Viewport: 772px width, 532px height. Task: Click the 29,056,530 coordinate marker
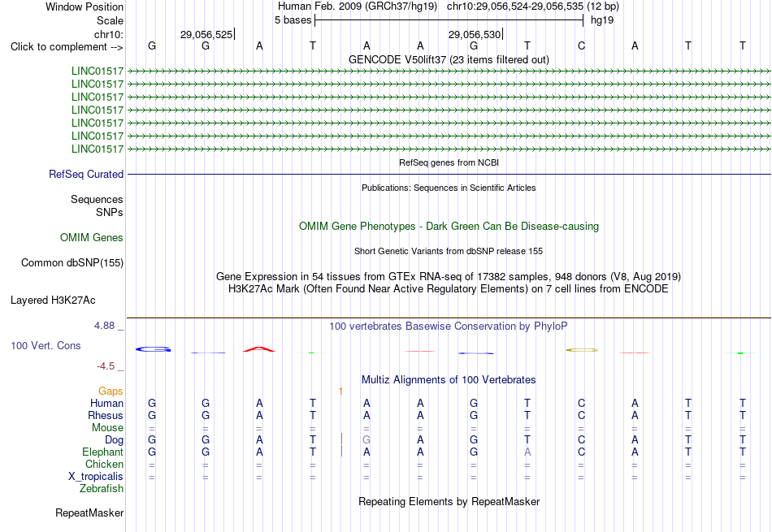(474, 34)
